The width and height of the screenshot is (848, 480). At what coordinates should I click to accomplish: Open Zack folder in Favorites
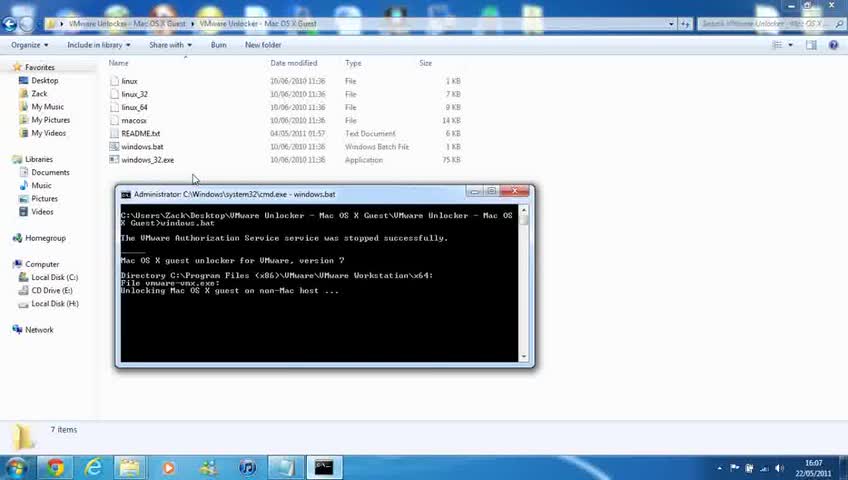(39, 94)
